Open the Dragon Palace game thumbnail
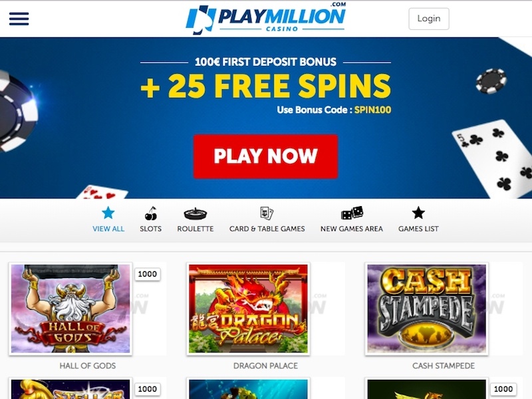The width and height of the screenshot is (532, 399). point(248,309)
